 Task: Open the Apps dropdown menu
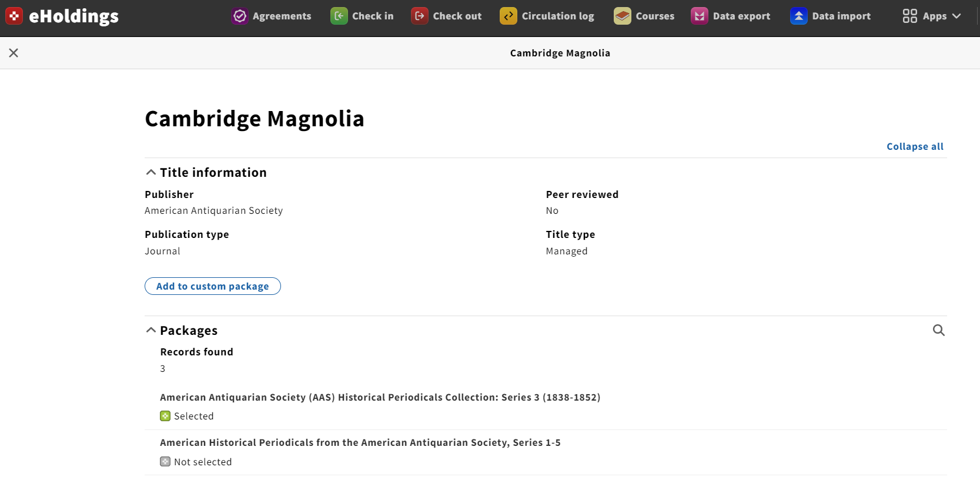[932, 16]
